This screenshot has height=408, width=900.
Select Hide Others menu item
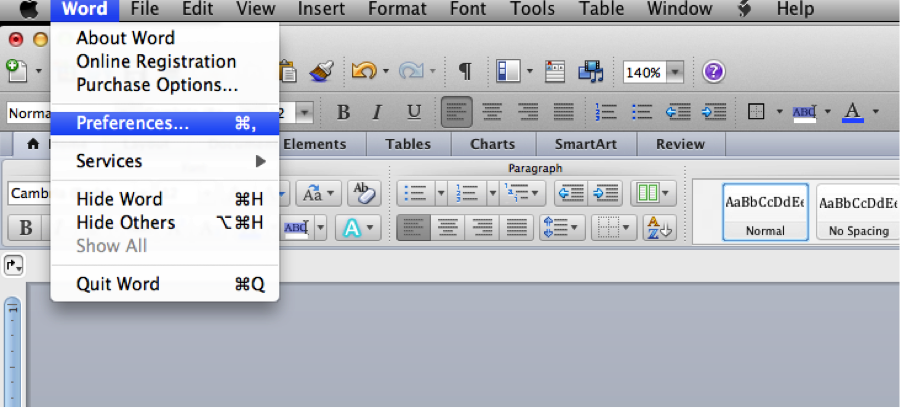(x=165, y=222)
